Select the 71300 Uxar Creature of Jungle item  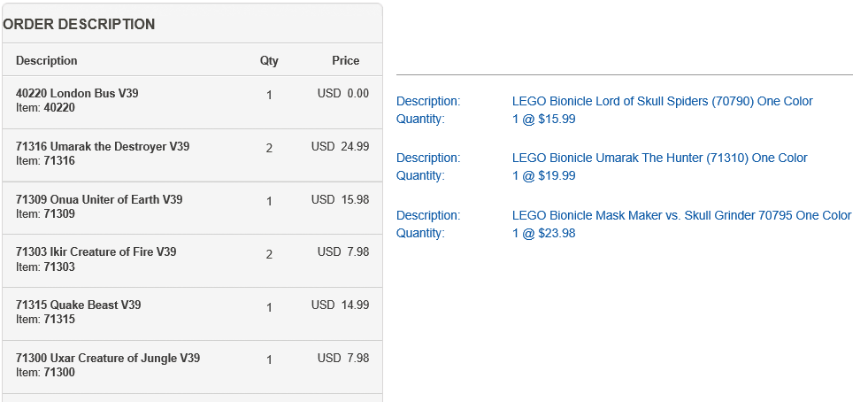[108, 359]
